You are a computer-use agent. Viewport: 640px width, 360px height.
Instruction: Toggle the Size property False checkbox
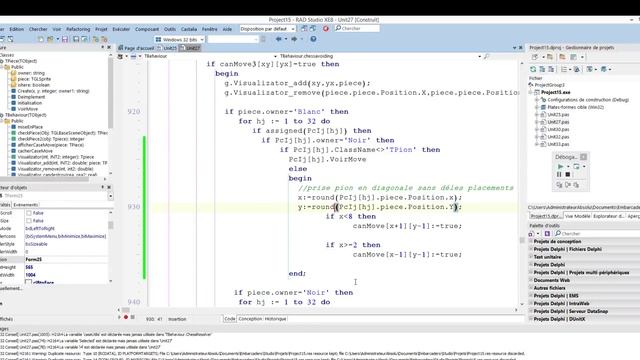click(29, 221)
